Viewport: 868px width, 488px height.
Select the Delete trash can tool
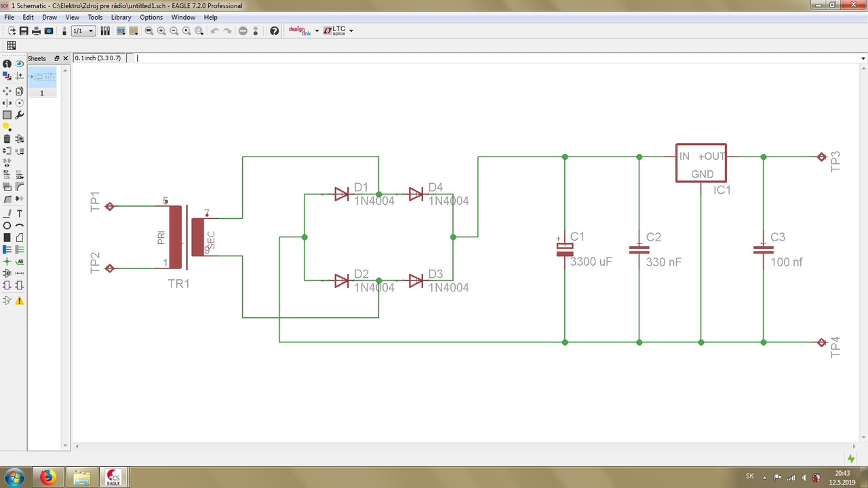7,139
